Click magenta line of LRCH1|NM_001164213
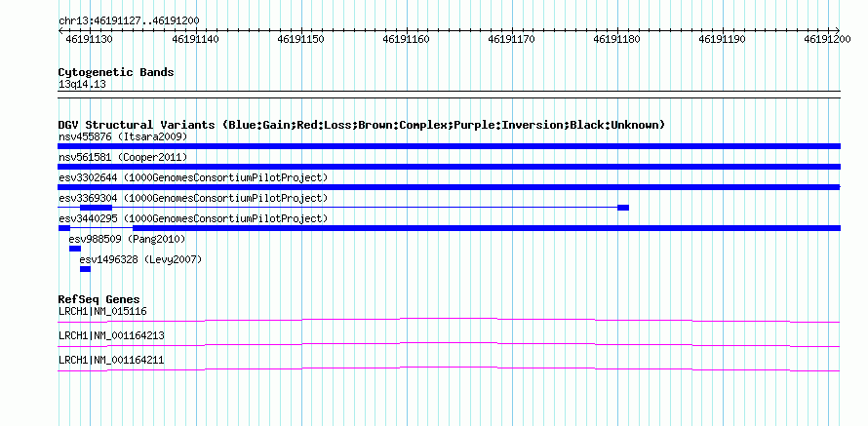 pyautogui.click(x=449, y=345)
